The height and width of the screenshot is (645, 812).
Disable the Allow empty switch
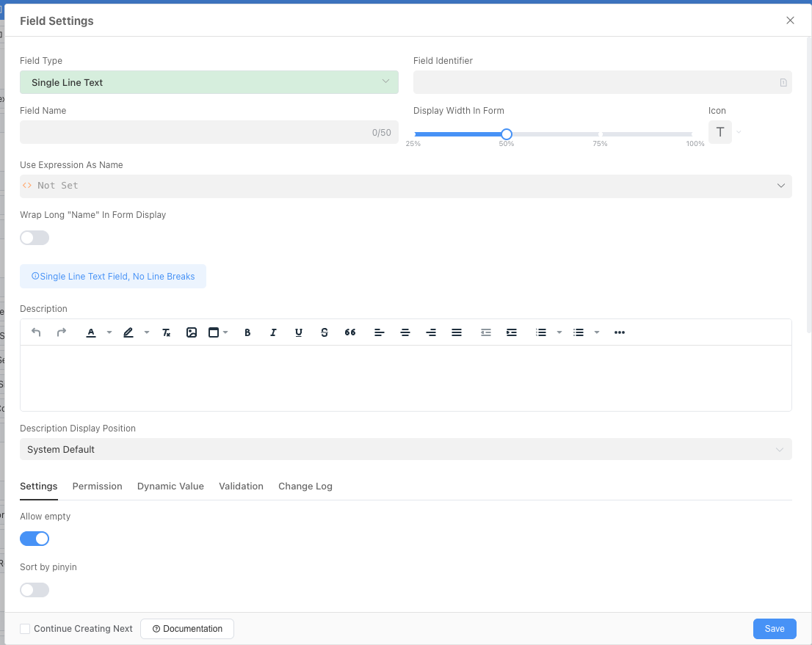35,539
